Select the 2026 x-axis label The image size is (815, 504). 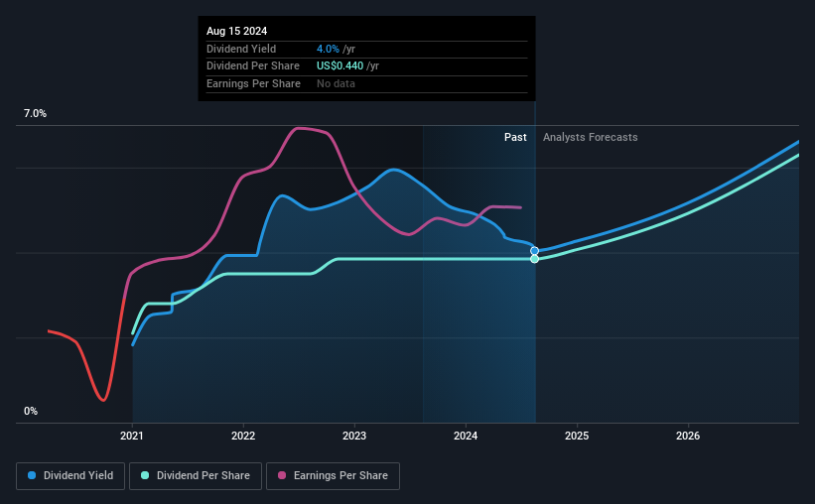click(688, 436)
